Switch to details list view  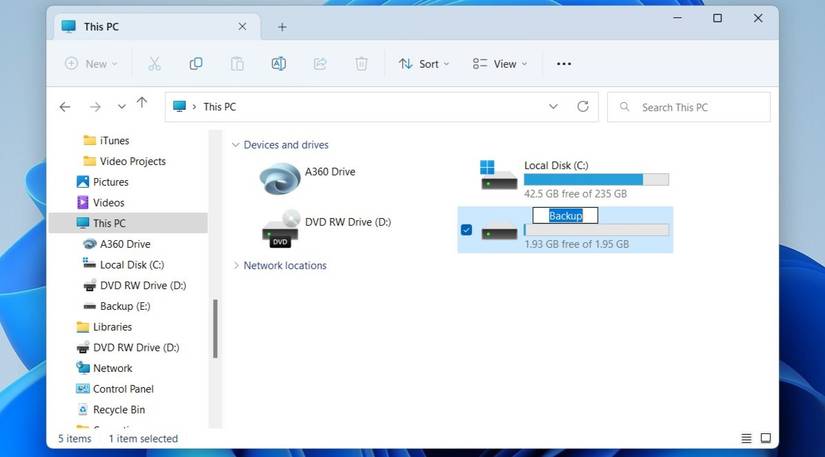pyautogui.click(x=746, y=438)
